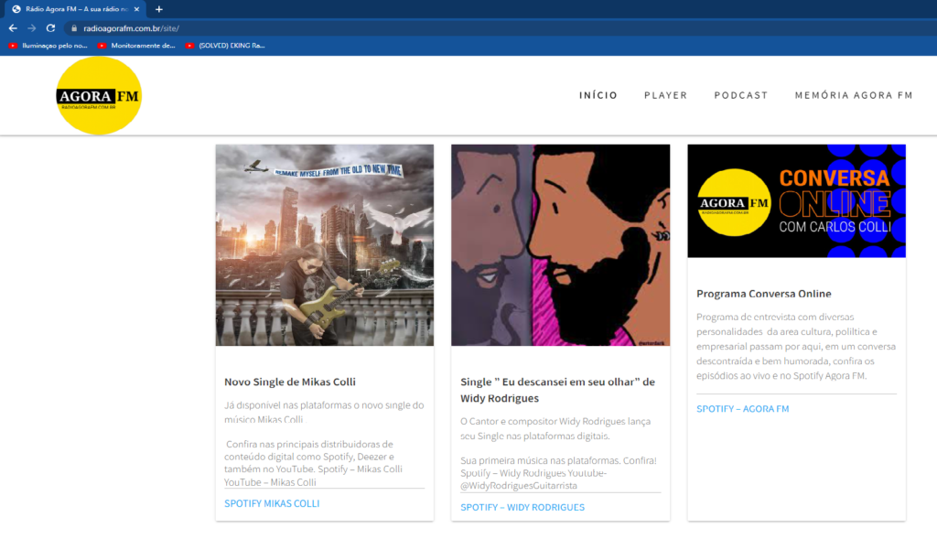937x560 pixels.
Task: Follow the SPOTIFY MIKAS COLLI link
Action: [x=272, y=503]
